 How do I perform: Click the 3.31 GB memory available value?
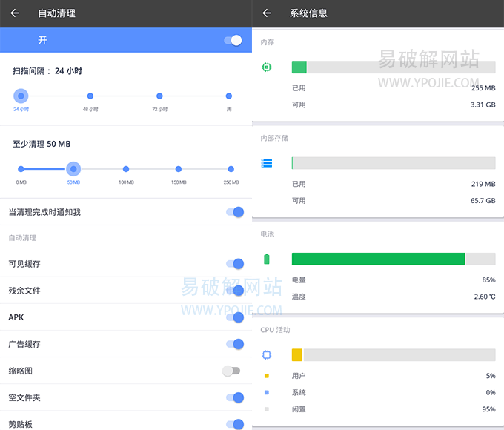pyautogui.click(x=483, y=105)
